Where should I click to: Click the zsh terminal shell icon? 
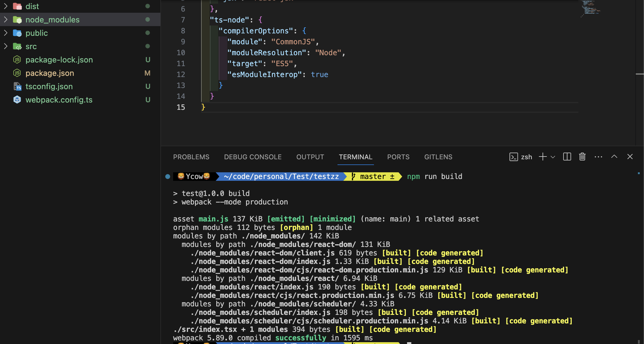pyautogui.click(x=513, y=157)
